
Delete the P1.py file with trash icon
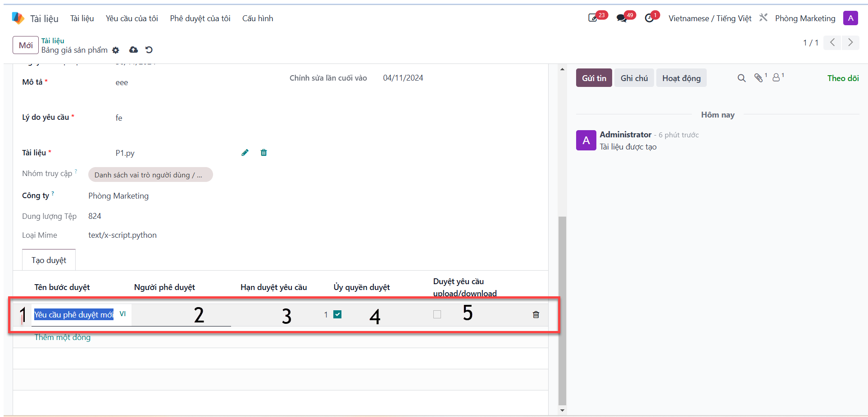264,153
